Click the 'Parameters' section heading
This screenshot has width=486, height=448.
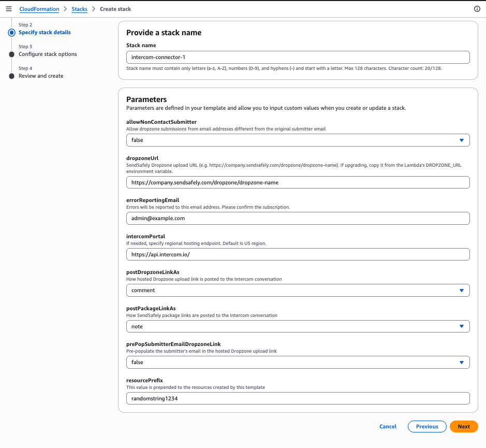(x=146, y=99)
